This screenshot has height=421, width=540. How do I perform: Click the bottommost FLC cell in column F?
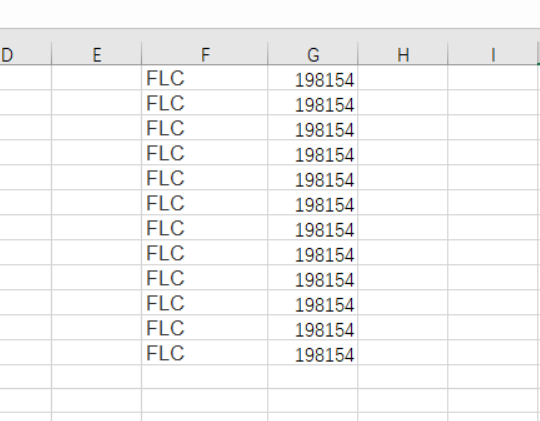click(205, 352)
